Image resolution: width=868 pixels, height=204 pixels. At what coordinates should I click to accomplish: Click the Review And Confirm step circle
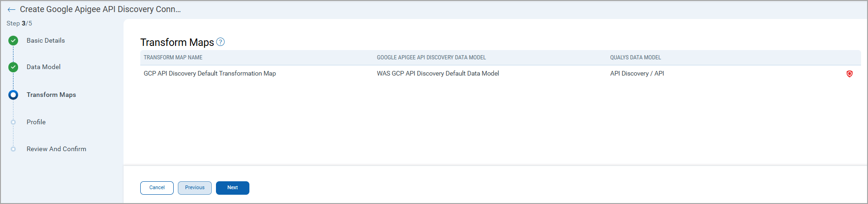[13, 149]
